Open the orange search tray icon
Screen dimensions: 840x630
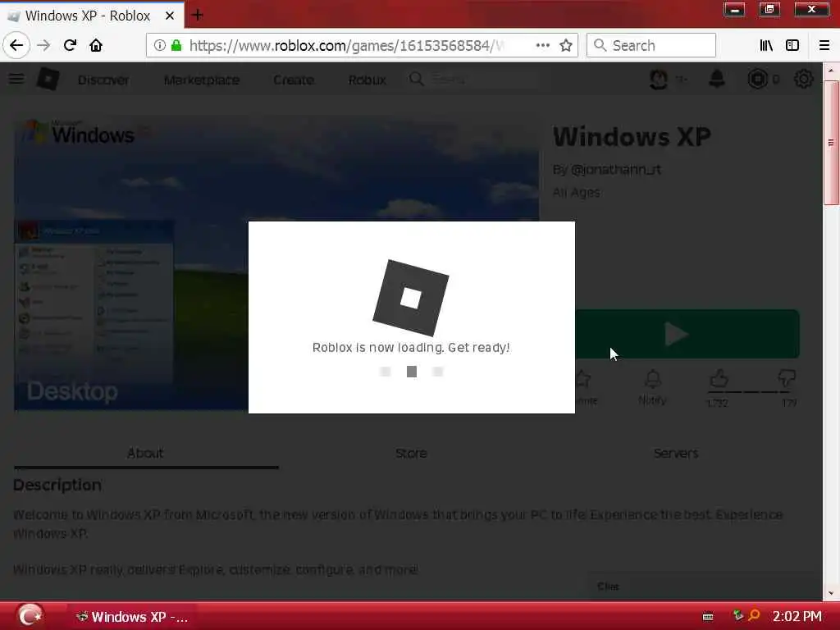pyautogui.click(x=754, y=615)
